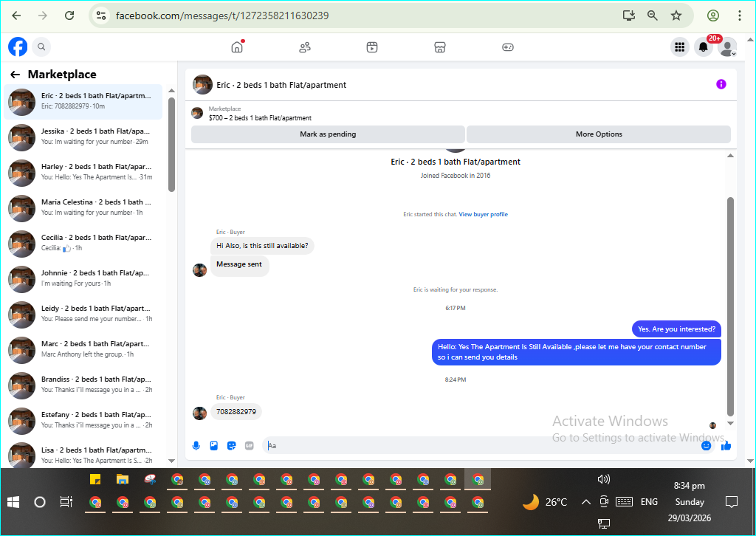Viewport: 756px width, 536px height.
Task: Open volume speaker control in tray
Action: coord(604,479)
